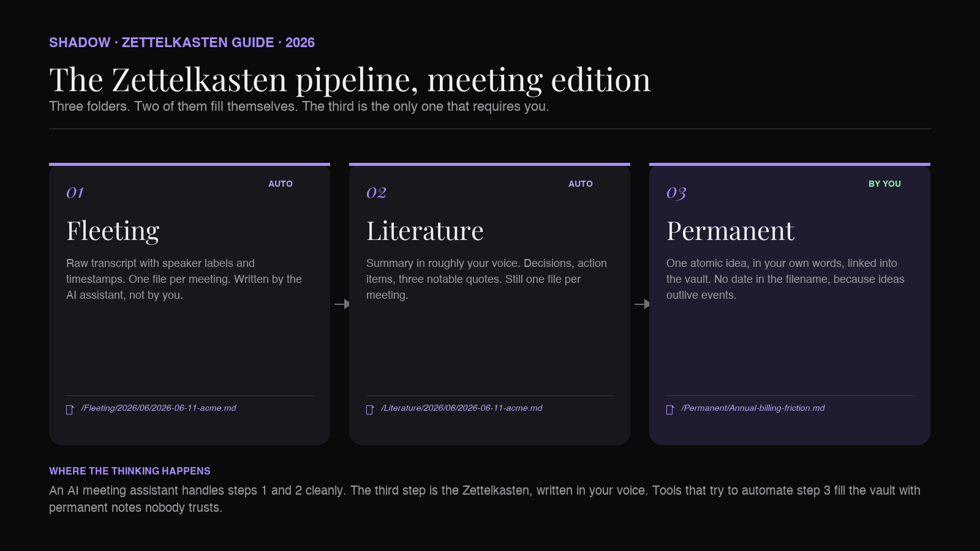Click the paragraph starting 'An AI meeting assistant'

tap(484, 499)
